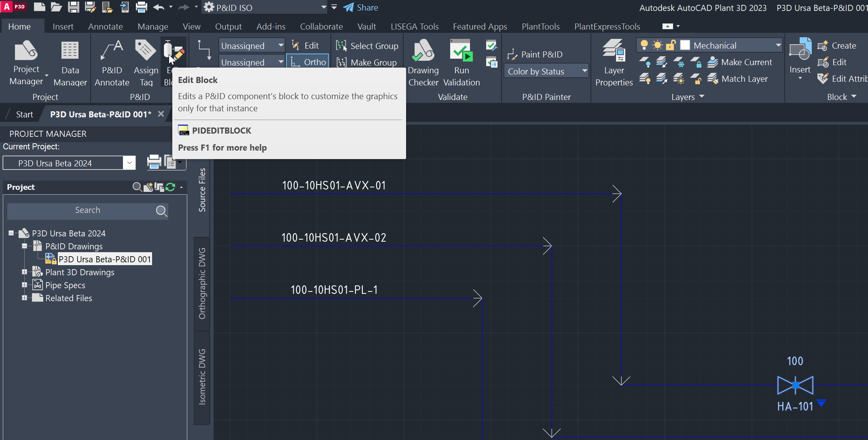
Task: Refresh the project tree
Action: click(170, 187)
